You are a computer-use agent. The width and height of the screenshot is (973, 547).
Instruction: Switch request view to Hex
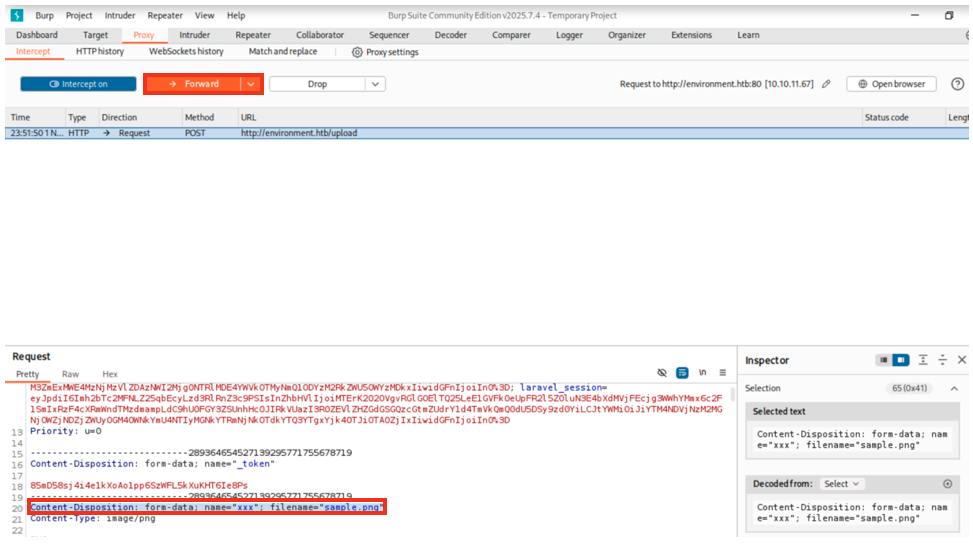(110, 374)
